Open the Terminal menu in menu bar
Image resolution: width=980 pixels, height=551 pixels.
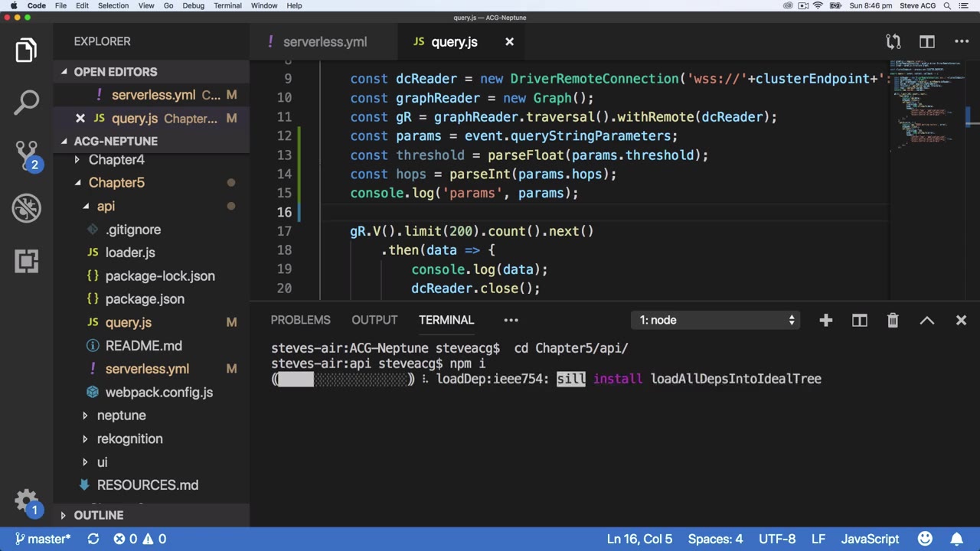tap(227, 5)
